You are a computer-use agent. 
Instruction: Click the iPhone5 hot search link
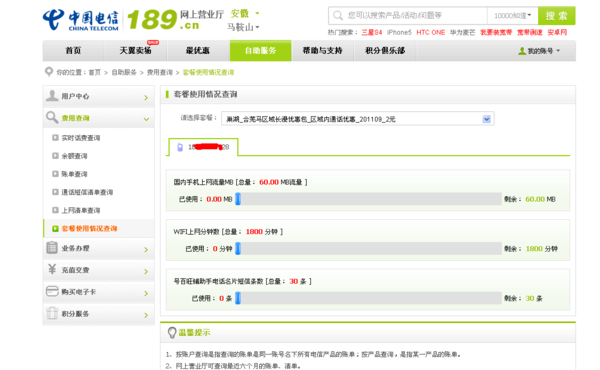coord(399,33)
